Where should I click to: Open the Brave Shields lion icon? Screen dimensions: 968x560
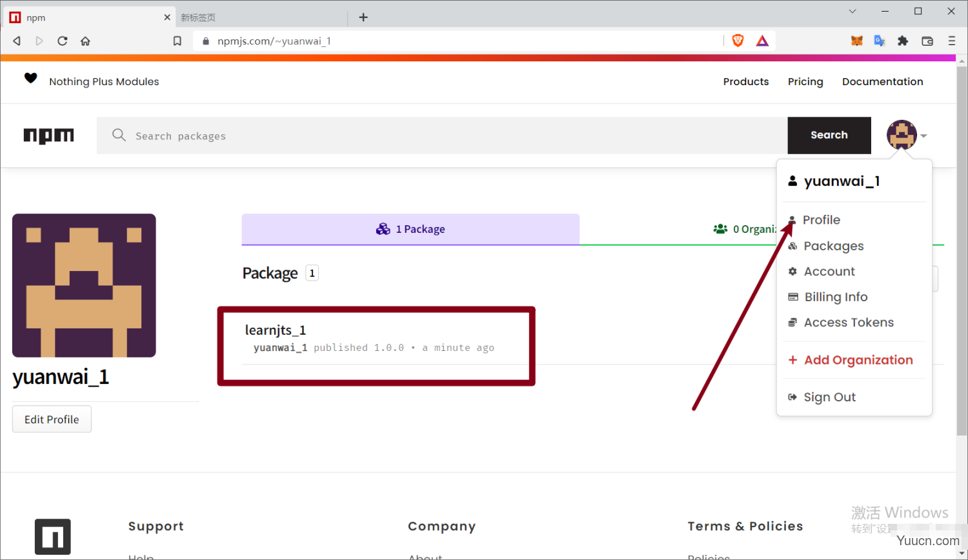point(738,41)
